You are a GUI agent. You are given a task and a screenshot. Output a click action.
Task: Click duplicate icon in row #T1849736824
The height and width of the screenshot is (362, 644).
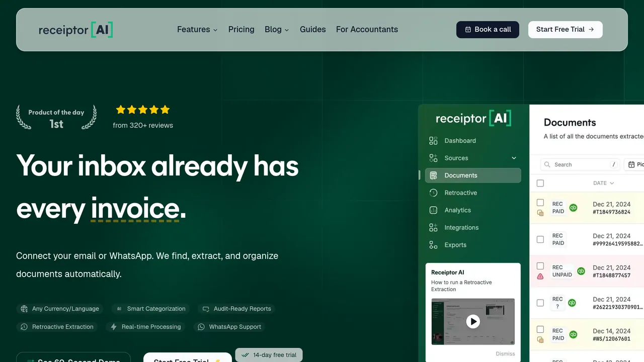(540, 213)
